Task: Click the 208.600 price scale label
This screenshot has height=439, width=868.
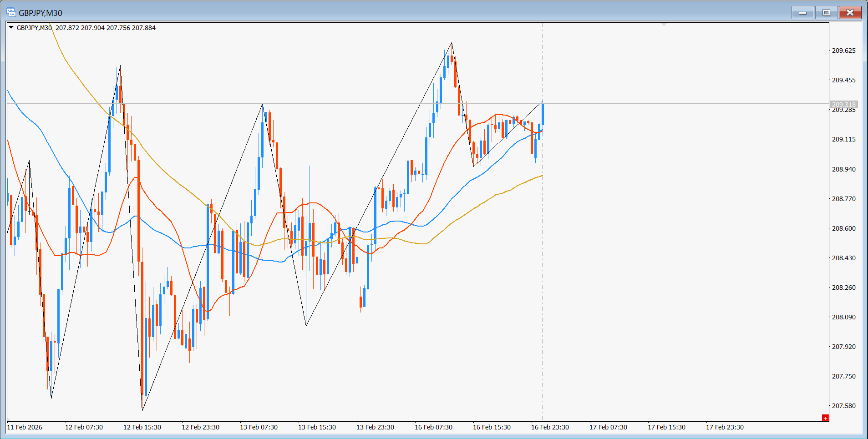Action: pos(843,228)
